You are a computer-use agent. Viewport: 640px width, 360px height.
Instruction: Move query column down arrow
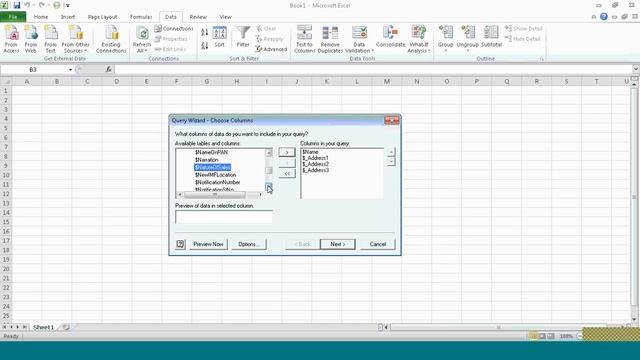coord(391,161)
